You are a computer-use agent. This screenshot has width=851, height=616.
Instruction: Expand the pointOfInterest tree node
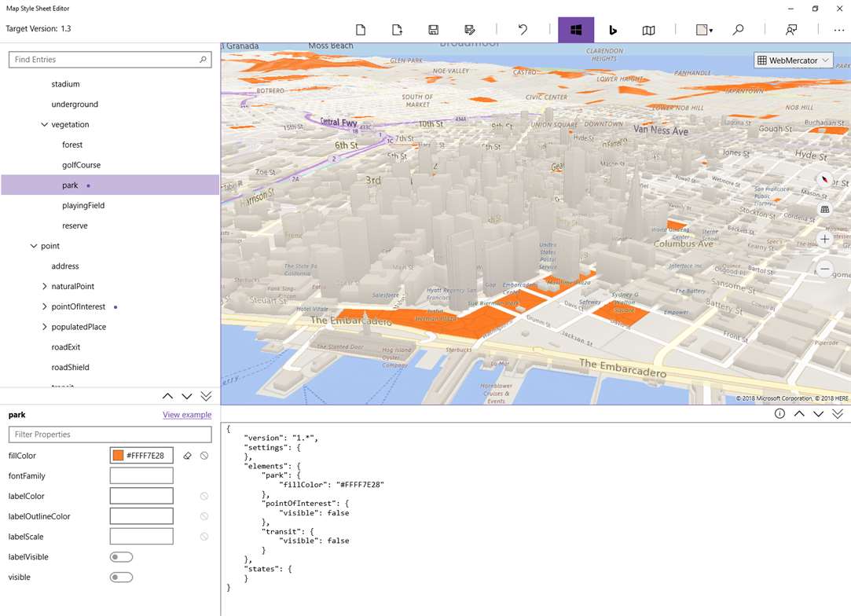[x=45, y=307]
